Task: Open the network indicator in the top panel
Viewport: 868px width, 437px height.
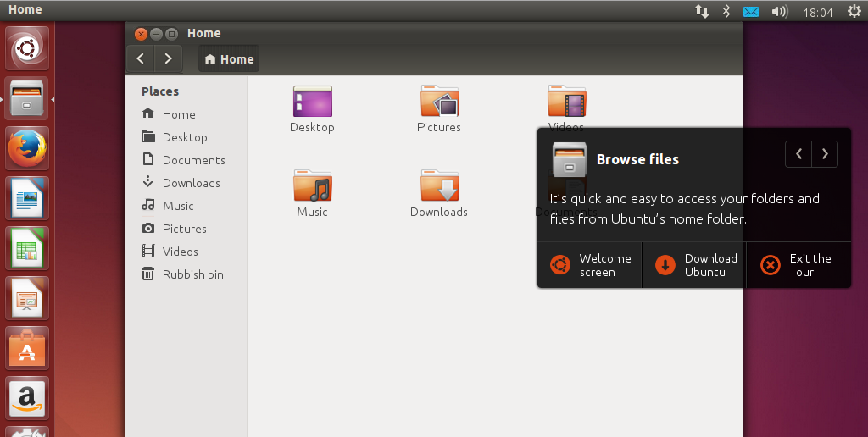Action: click(702, 11)
